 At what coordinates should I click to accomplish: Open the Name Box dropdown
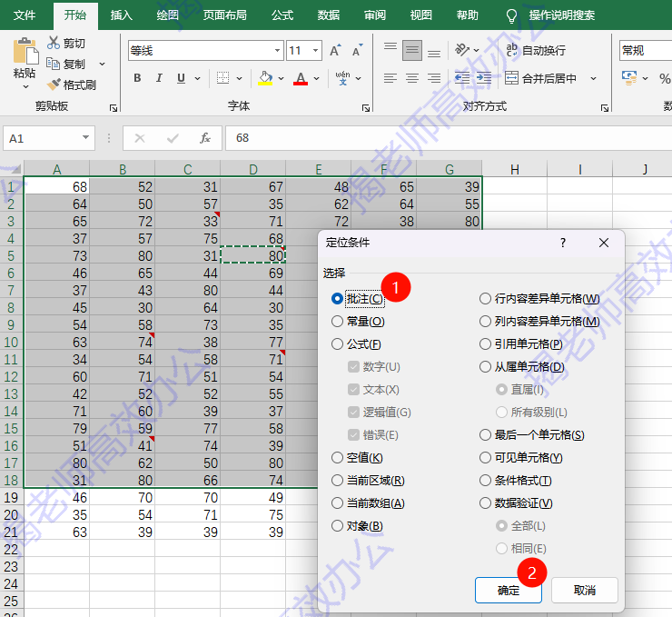[85, 137]
